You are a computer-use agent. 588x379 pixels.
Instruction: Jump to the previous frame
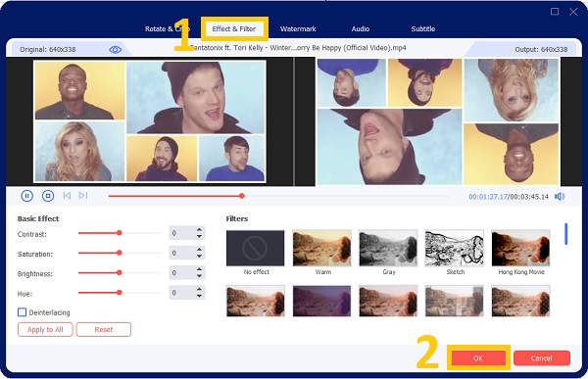(x=67, y=196)
